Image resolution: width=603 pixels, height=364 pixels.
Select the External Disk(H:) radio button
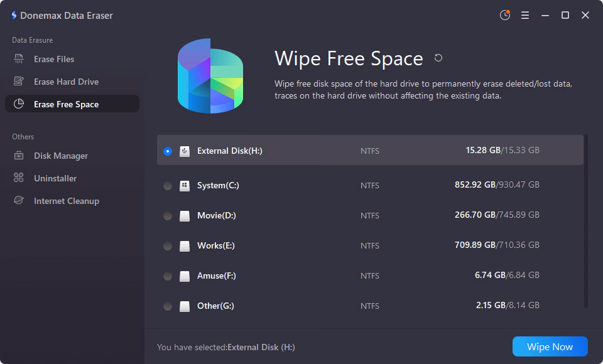(x=168, y=151)
